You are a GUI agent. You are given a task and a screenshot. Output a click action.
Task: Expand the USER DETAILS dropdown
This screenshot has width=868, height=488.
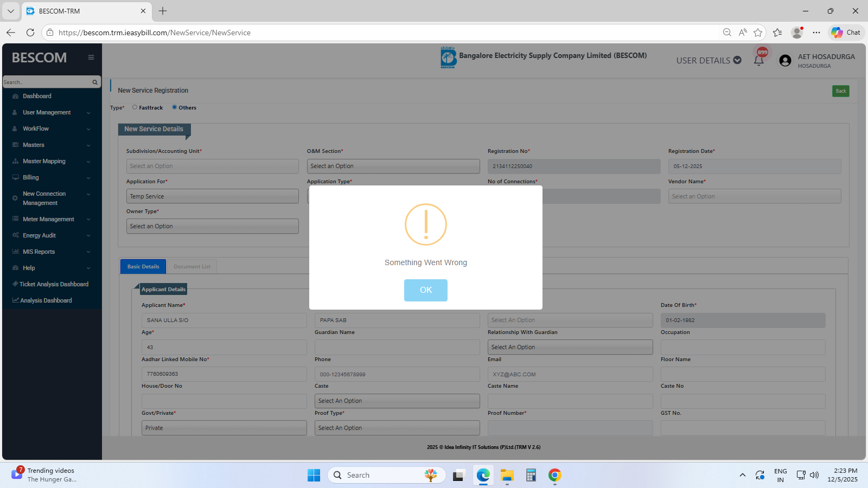(x=709, y=61)
